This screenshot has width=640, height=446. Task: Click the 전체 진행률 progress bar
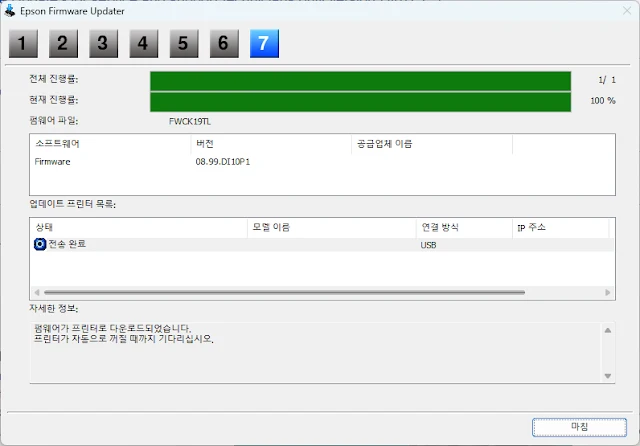pyautogui.click(x=360, y=80)
